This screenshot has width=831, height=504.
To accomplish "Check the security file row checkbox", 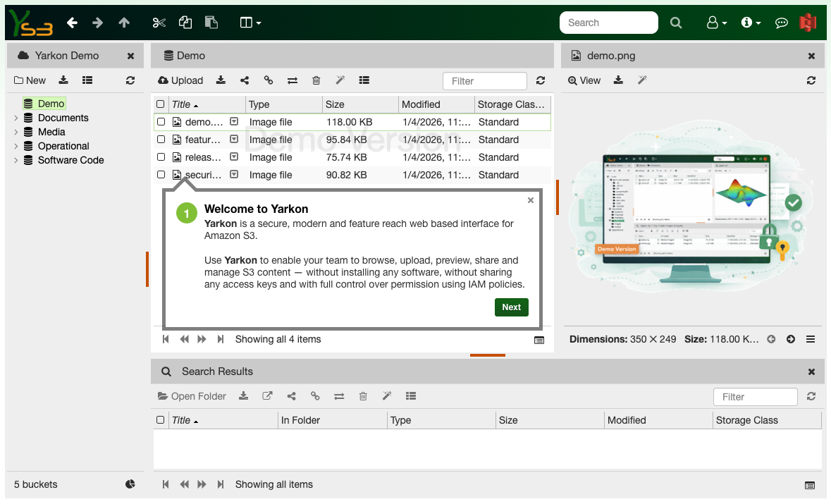I will point(161,175).
